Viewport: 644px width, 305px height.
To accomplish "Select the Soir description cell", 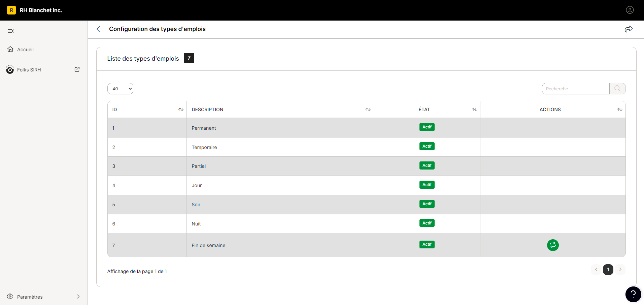I will click(x=280, y=205).
